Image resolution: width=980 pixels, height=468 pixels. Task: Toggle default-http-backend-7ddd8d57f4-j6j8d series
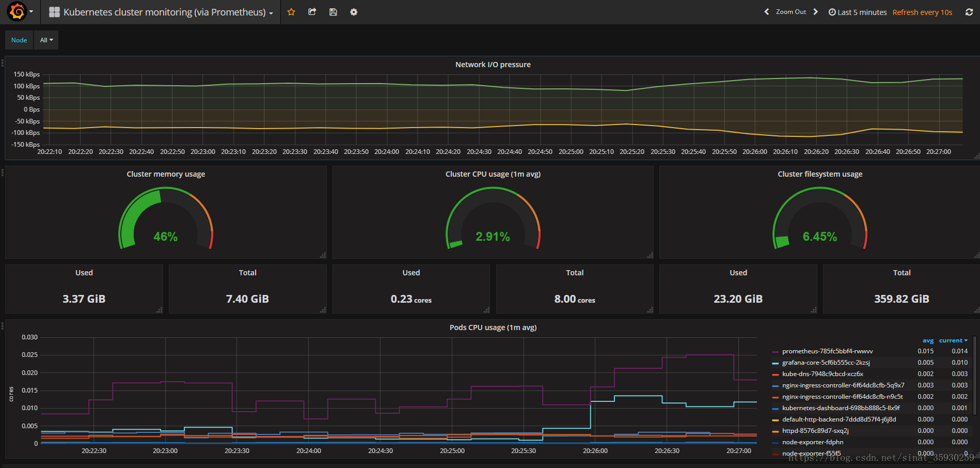pos(839,419)
